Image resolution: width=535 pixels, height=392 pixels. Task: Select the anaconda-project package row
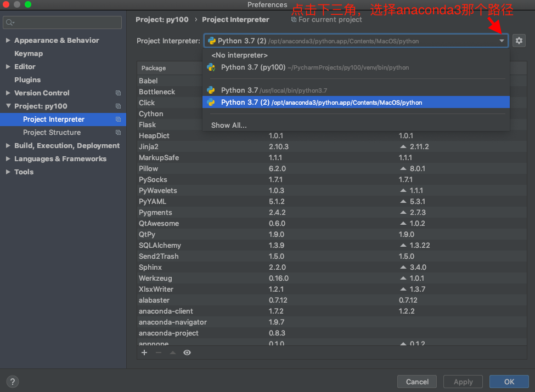coord(331,333)
